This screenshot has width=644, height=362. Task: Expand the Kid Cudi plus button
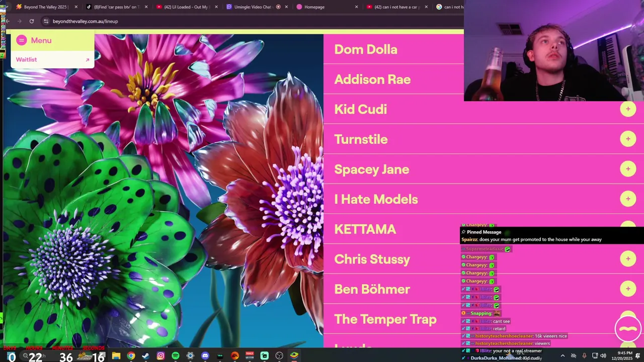[x=628, y=109]
